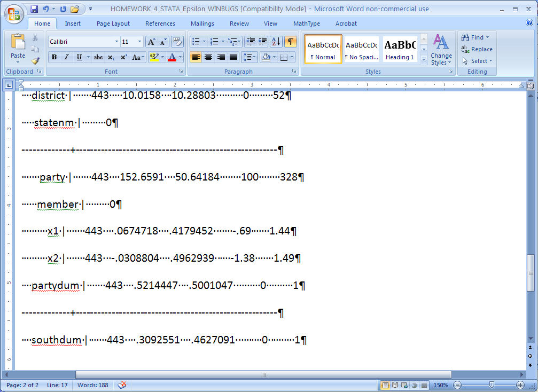The width and height of the screenshot is (538, 392).
Task: Open the Calibri font name dropdown
Action: pos(116,42)
